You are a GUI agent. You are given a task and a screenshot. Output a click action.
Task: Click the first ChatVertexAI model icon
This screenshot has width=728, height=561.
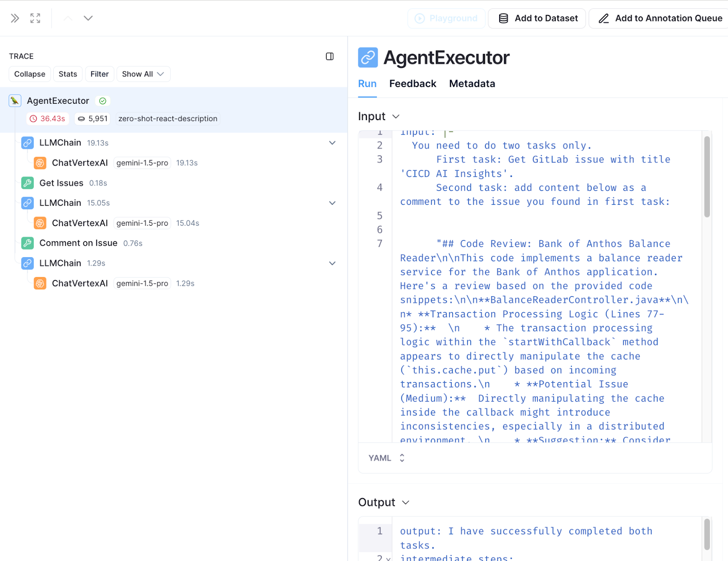[x=40, y=163]
